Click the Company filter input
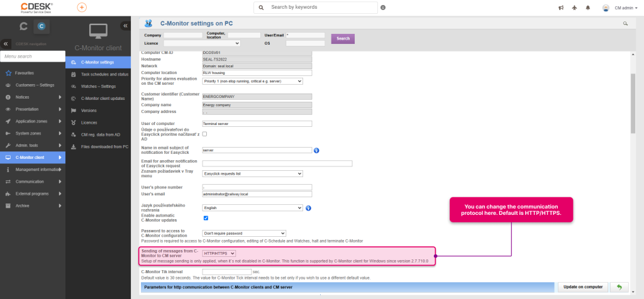Image resolution: width=644 pixels, height=299 pixels. point(183,35)
